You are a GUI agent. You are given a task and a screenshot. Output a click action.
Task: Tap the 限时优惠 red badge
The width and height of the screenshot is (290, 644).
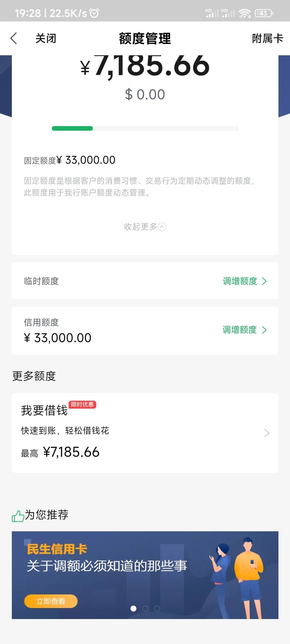tap(82, 404)
